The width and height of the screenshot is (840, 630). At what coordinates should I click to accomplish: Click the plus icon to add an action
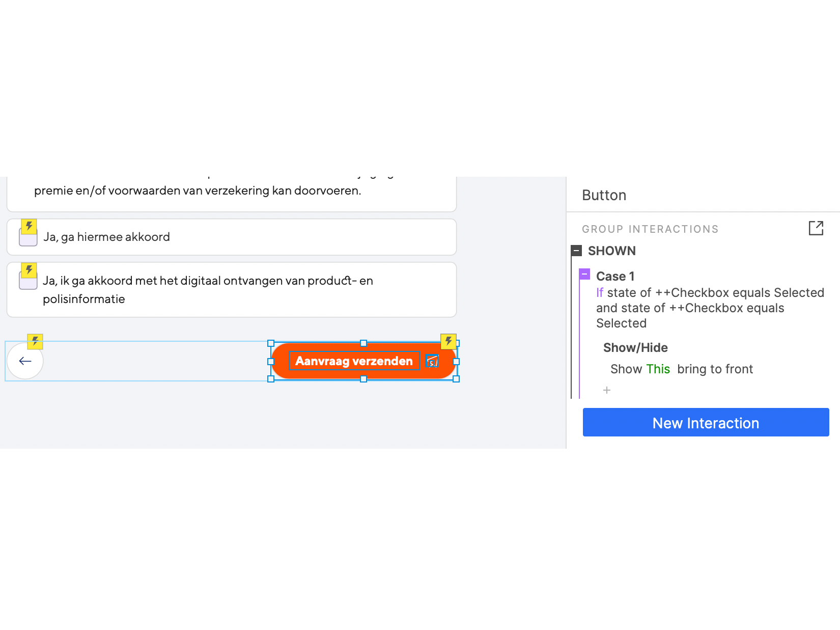click(x=607, y=390)
